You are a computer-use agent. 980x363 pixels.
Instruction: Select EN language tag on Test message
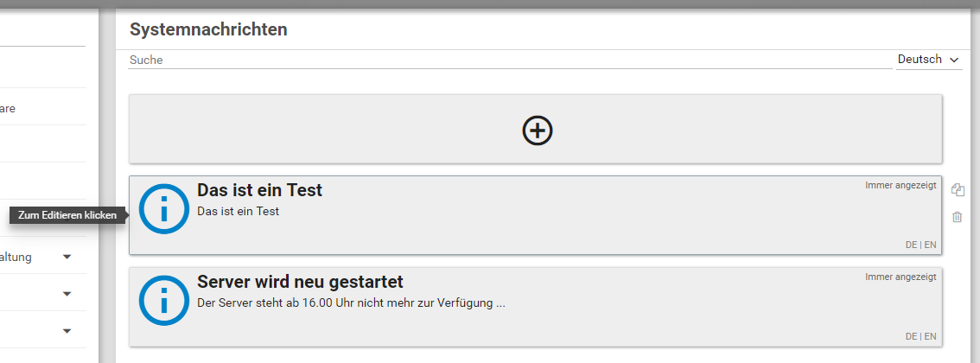pos(930,245)
